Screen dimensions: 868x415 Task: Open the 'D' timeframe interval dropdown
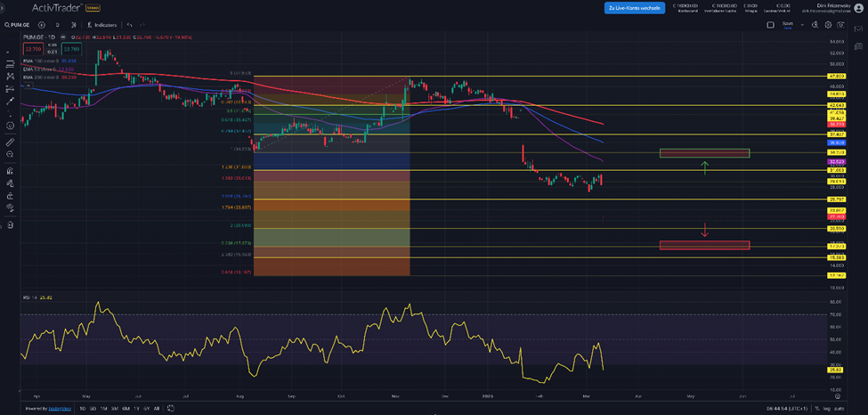click(x=58, y=25)
